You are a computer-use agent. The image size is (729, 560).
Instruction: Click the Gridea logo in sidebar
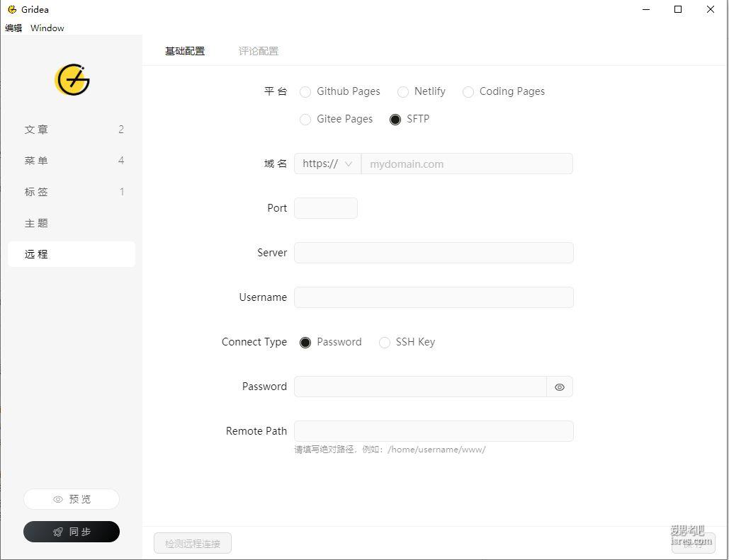(x=72, y=79)
